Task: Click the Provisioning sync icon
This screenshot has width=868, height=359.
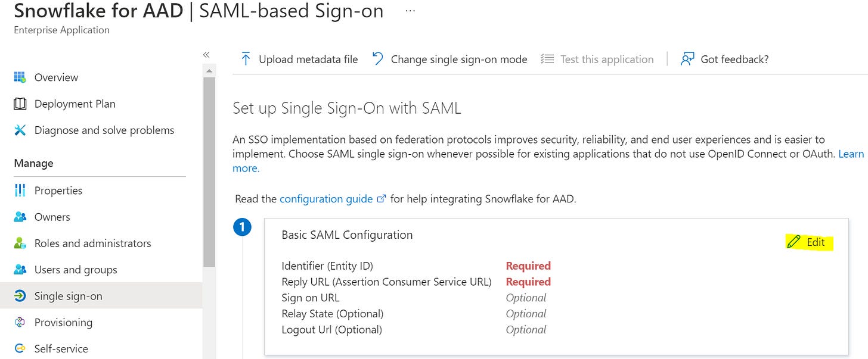Action: pyautogui.click(x=20, y=323)
